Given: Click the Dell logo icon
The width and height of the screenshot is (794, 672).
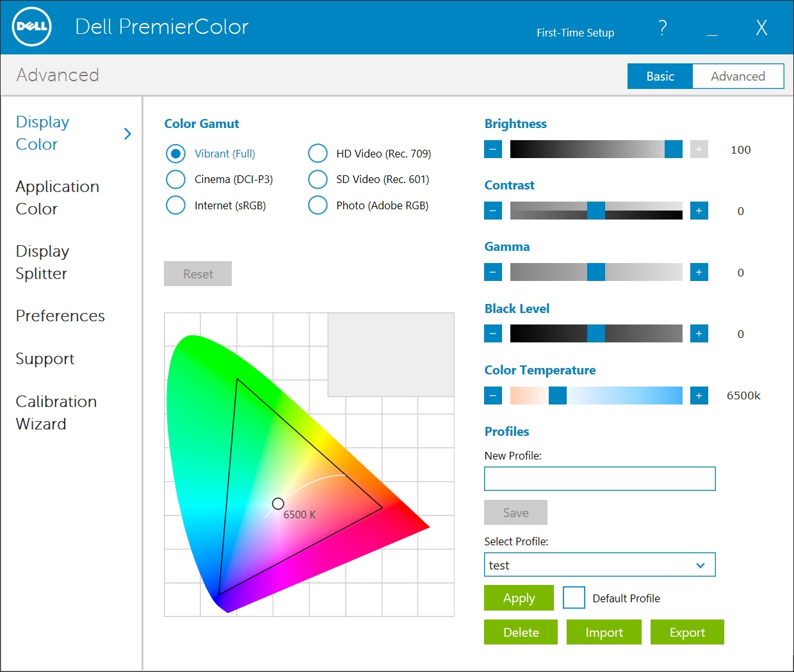Looking at the screenshot, I should [x=31, y=27].
